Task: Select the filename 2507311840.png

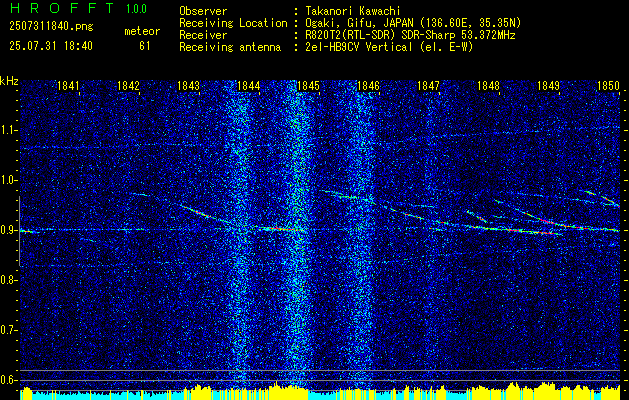Action: click(51, 27)
